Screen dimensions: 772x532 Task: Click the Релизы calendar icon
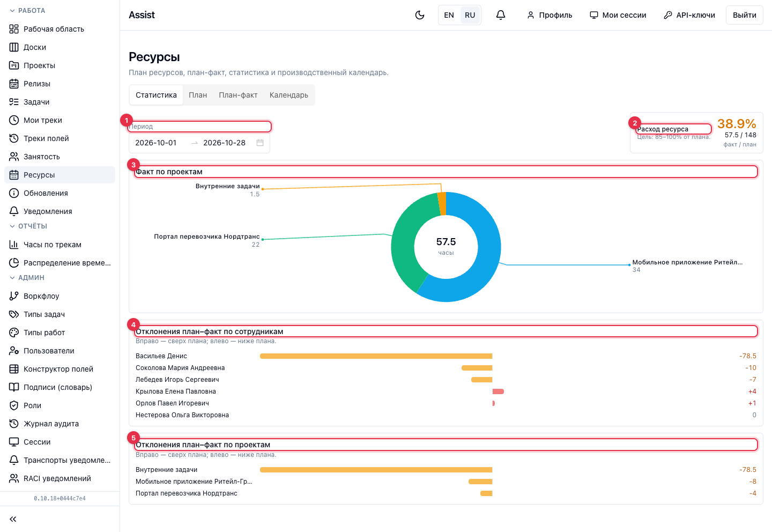14,84
